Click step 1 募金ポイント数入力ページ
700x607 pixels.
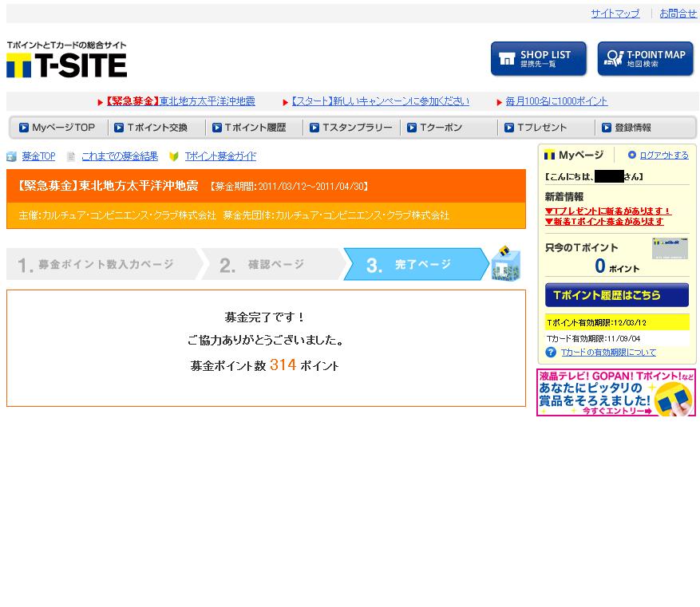(102, 265)
